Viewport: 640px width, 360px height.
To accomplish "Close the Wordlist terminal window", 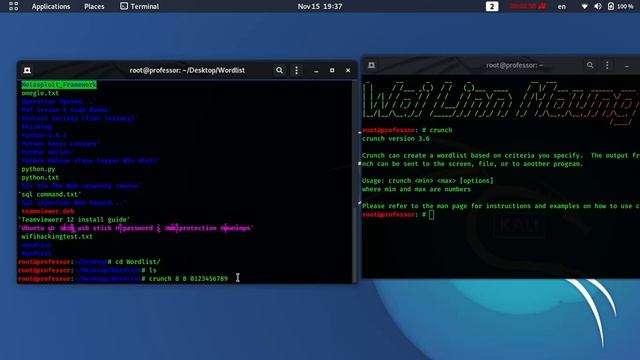I will 348,70.
